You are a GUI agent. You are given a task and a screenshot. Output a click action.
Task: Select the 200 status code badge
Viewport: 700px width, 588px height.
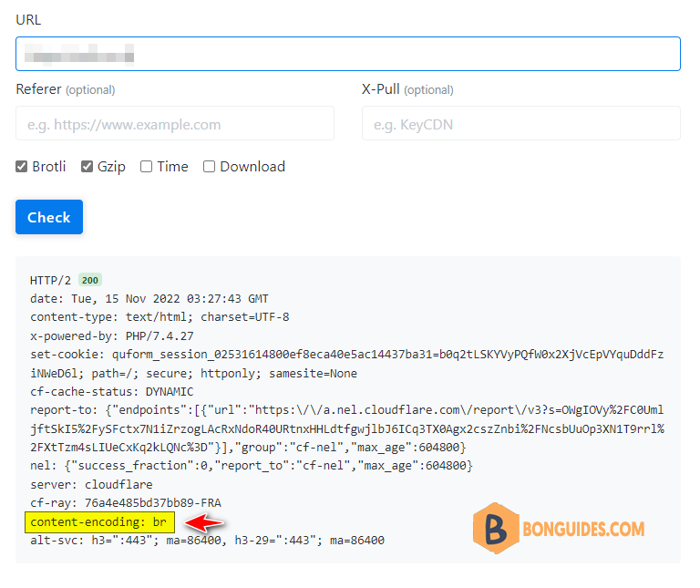point(90,280)
